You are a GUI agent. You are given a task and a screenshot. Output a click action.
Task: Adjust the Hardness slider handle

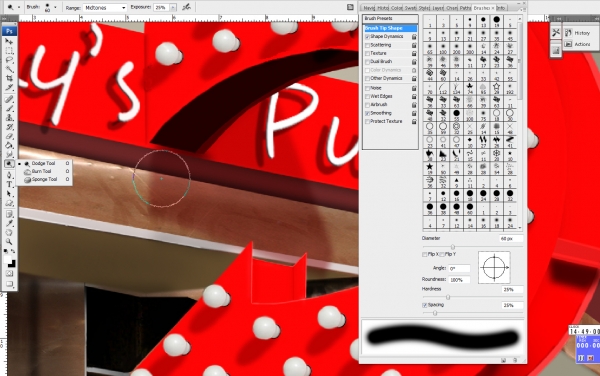[448, 297]
